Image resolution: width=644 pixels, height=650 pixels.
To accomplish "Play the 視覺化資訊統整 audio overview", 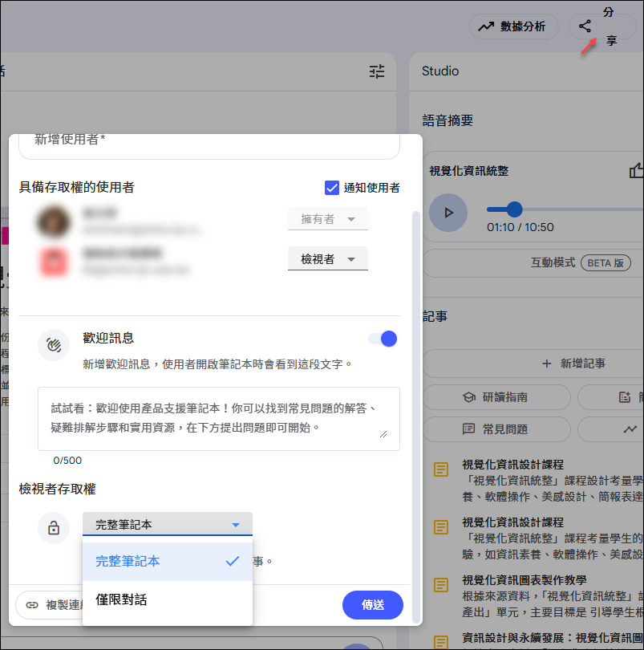I will click(448, 213).
